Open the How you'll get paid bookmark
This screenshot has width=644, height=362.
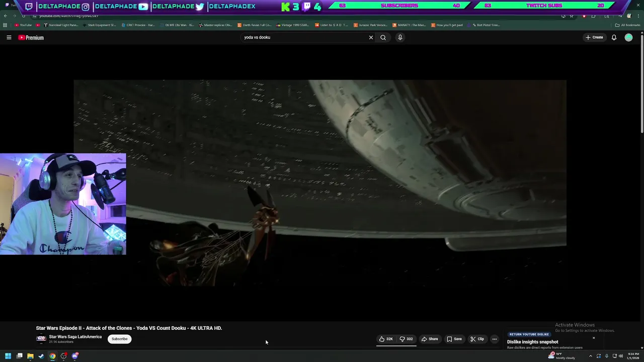(447, 25)
